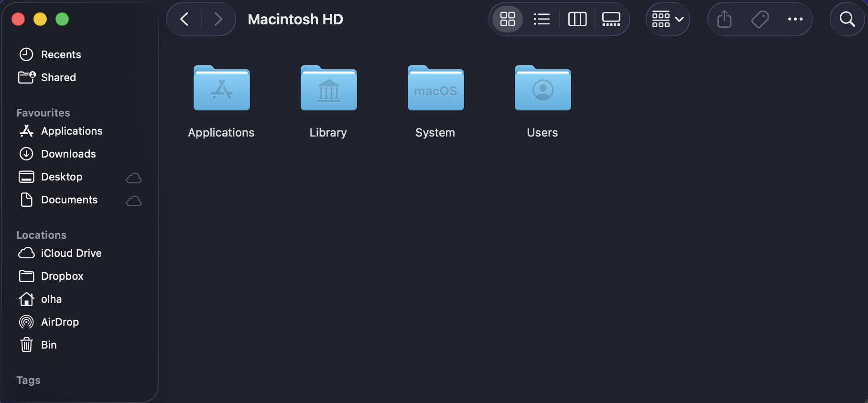Click the iCloud status icon beside Documents
The height and width of the screenshot is (403, 868).
(134, 201)
